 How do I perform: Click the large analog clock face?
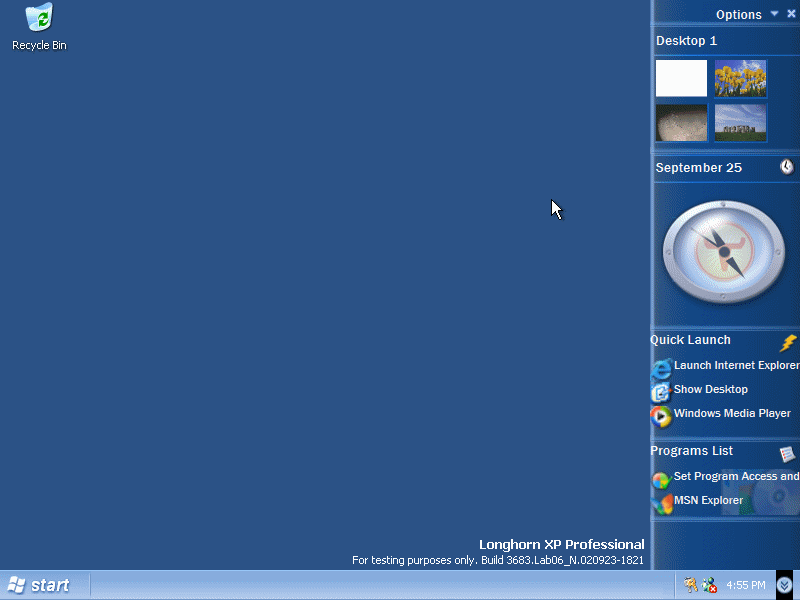click(x=723, y=252)
